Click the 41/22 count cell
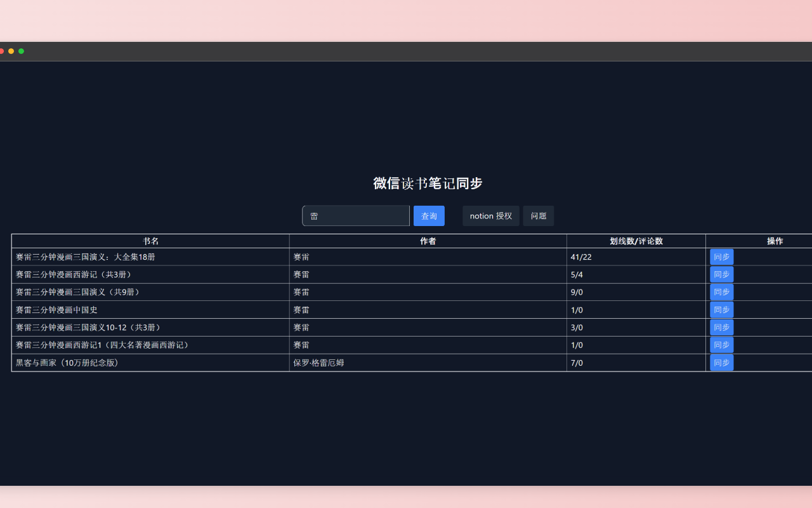The image size is (812, 508). pyautogui.click(x=636, y=257)
